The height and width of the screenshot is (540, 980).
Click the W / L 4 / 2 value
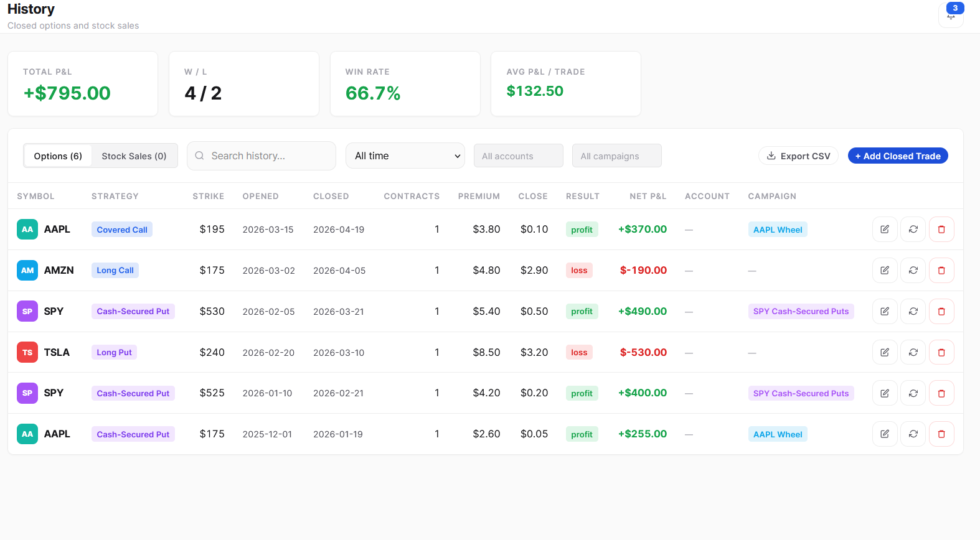203,93
